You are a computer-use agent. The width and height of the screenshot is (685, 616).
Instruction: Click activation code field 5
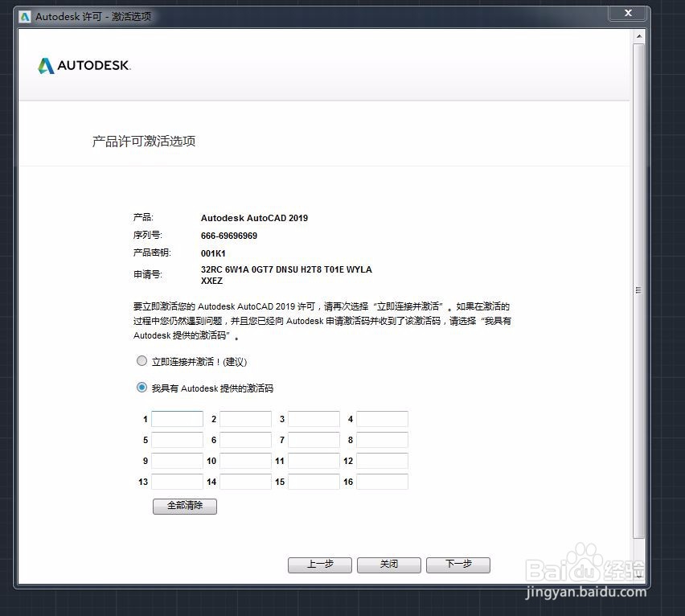click(x=178, y=440)
